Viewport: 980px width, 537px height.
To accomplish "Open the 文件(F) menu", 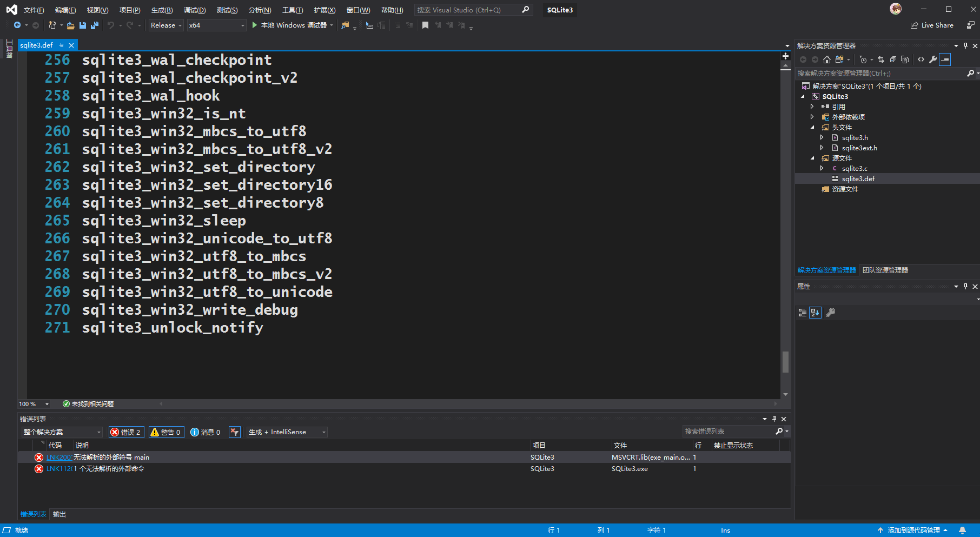I will tap(34, 10).
